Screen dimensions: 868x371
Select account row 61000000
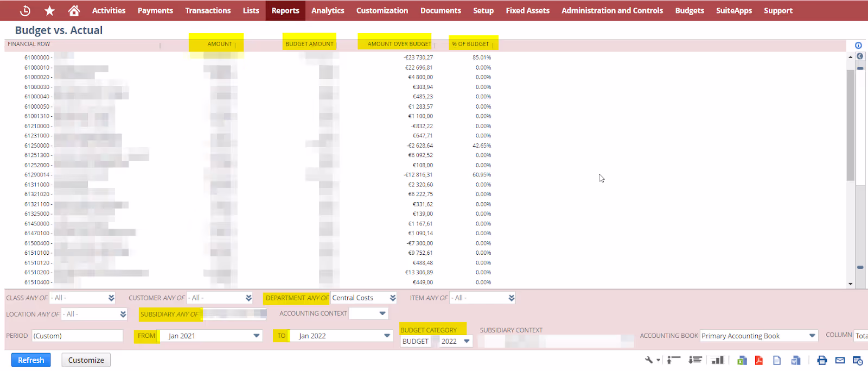[38, 57]
